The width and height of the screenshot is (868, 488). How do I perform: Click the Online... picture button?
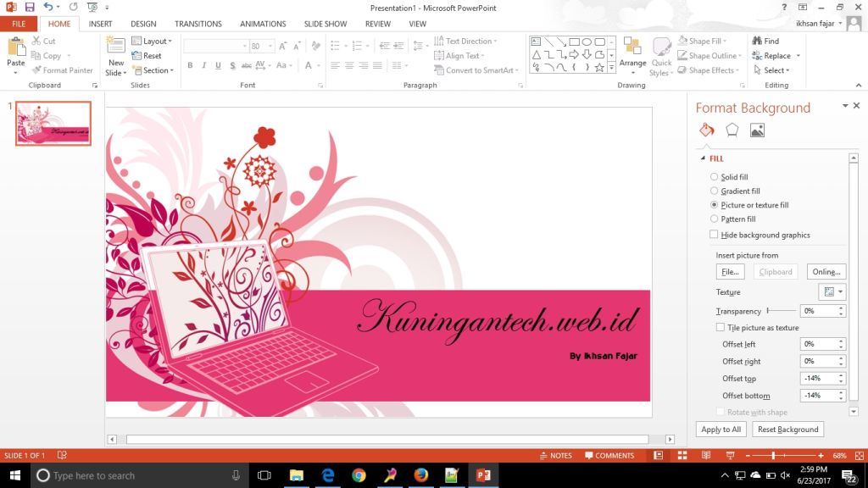coord(826,272)
